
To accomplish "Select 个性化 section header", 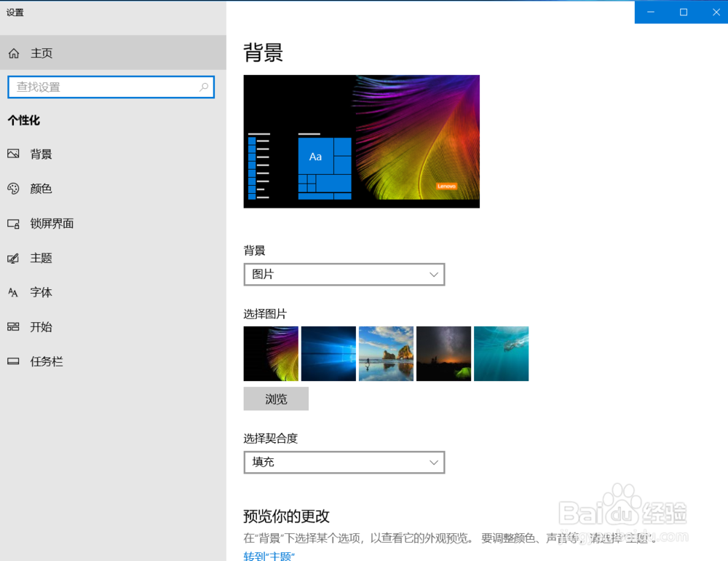I will (23, 120).
